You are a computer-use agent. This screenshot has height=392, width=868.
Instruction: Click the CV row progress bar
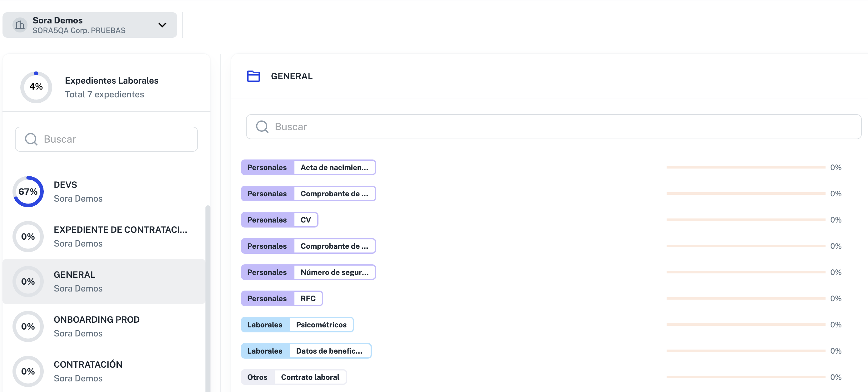pos(746,220)
